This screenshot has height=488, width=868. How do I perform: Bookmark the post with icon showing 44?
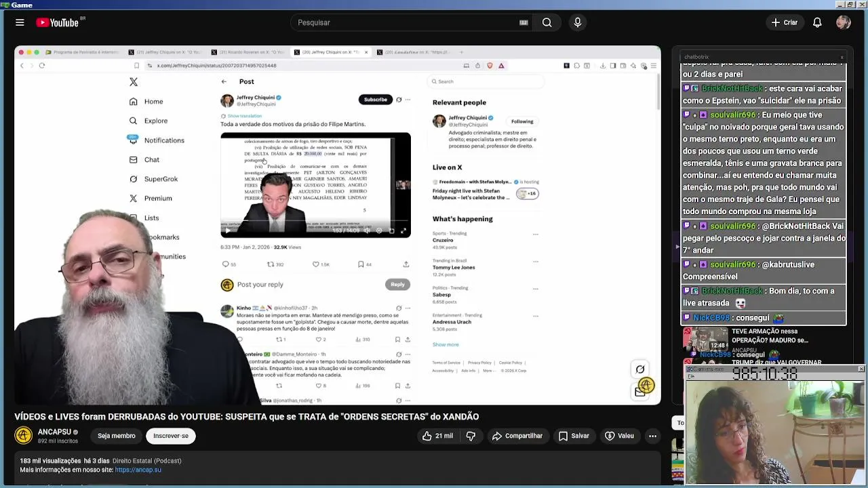(365, 264)
